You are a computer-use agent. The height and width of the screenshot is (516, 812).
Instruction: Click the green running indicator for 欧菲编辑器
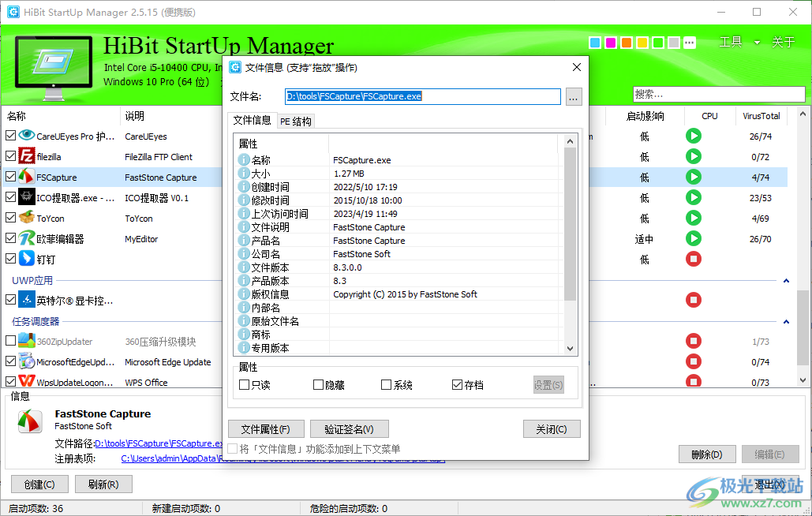pyautogui.click(x=694, y=238)
